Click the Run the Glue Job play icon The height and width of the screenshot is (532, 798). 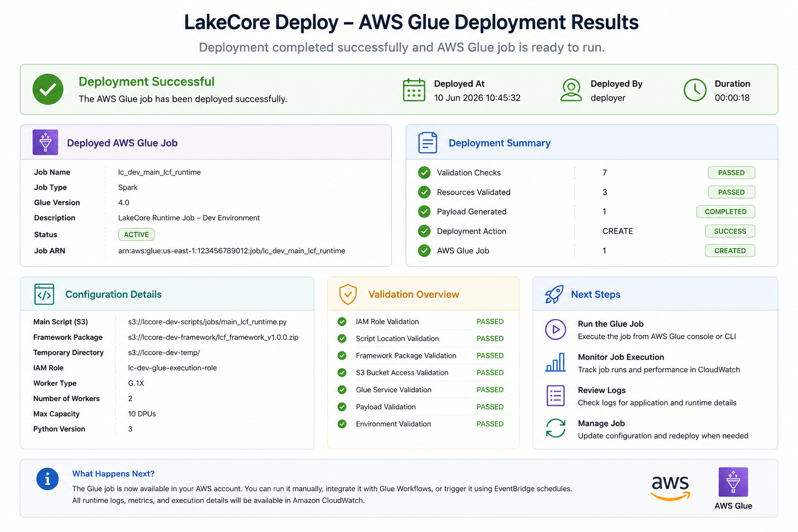tap(555, 329)
